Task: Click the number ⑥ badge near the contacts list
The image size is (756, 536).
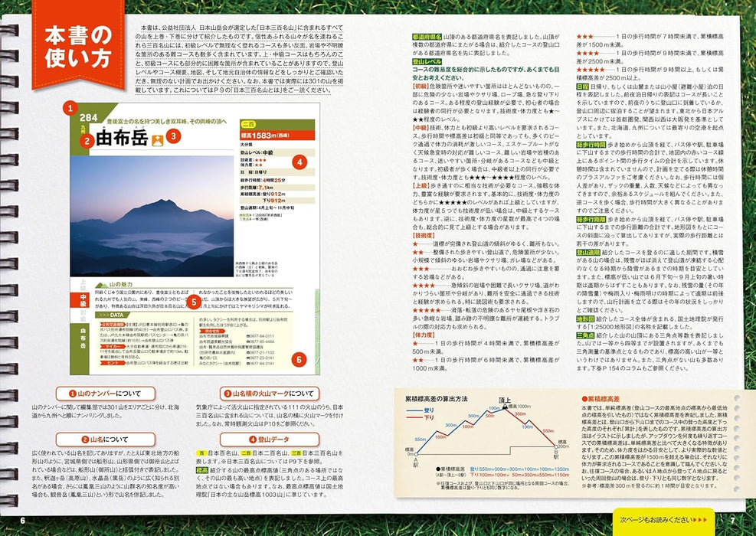Action: click(x=299, y=359)
